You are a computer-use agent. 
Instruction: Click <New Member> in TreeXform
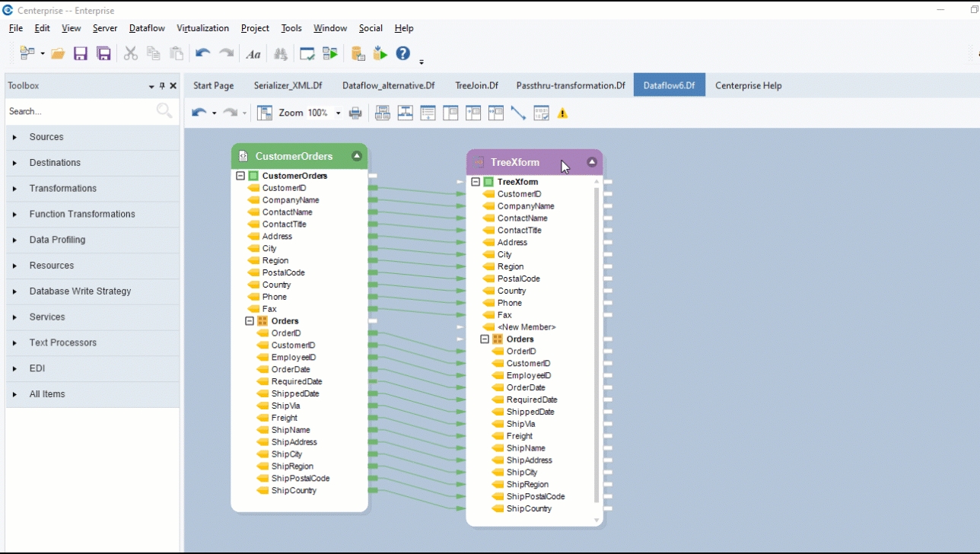[526, 327]
